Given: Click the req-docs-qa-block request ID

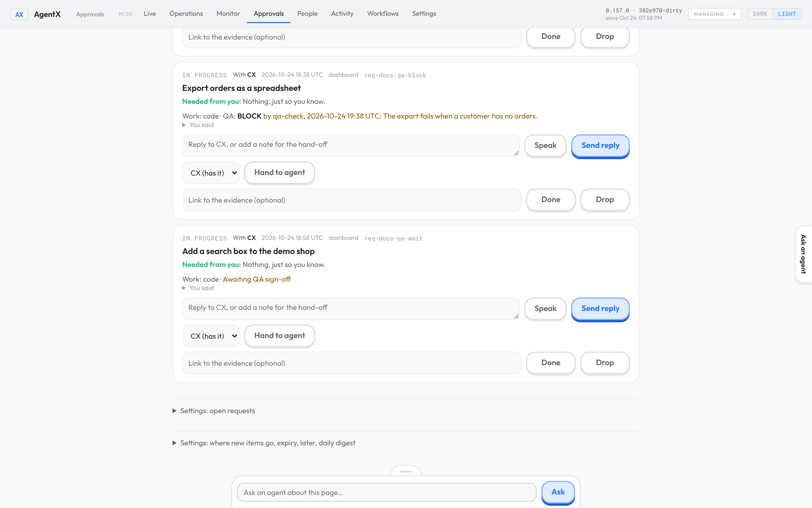Looking at the screenshot, I should [x=395, y=75].
